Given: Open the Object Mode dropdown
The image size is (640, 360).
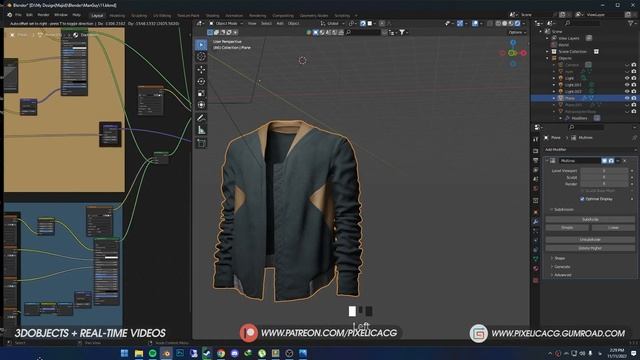Looking at the screenshot, I should [226, 24].
